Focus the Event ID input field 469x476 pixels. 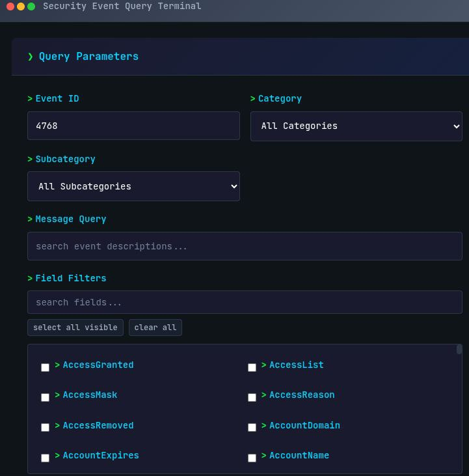coord(133,126)
